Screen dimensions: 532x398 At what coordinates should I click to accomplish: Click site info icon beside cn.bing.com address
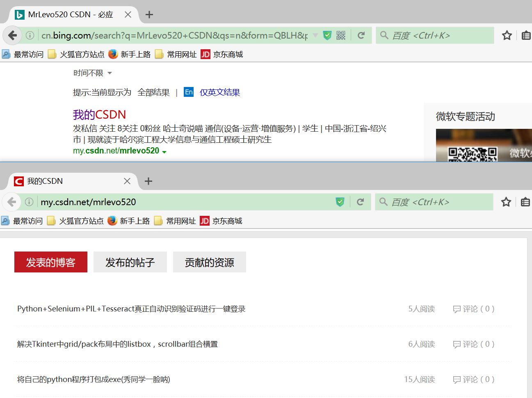coord(30,35)
